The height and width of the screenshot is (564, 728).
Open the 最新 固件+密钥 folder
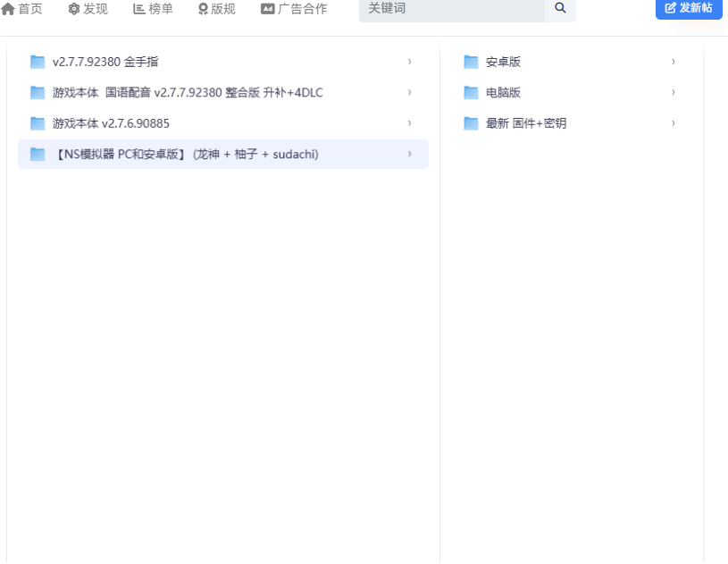pos(569,123)
